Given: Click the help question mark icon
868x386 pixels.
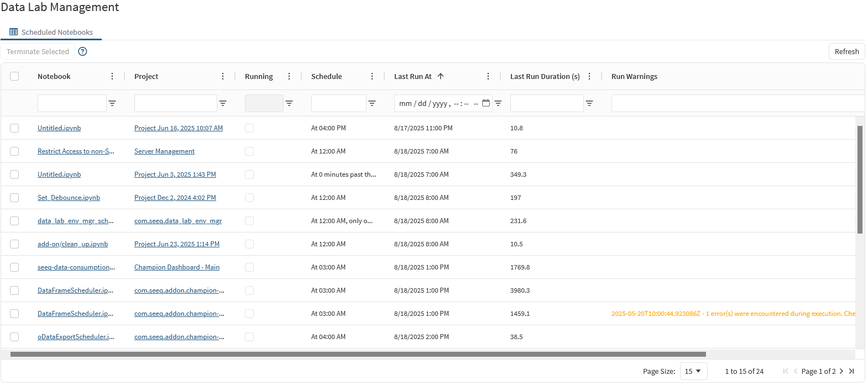Looking at the screenshot, I should (82, 51).
